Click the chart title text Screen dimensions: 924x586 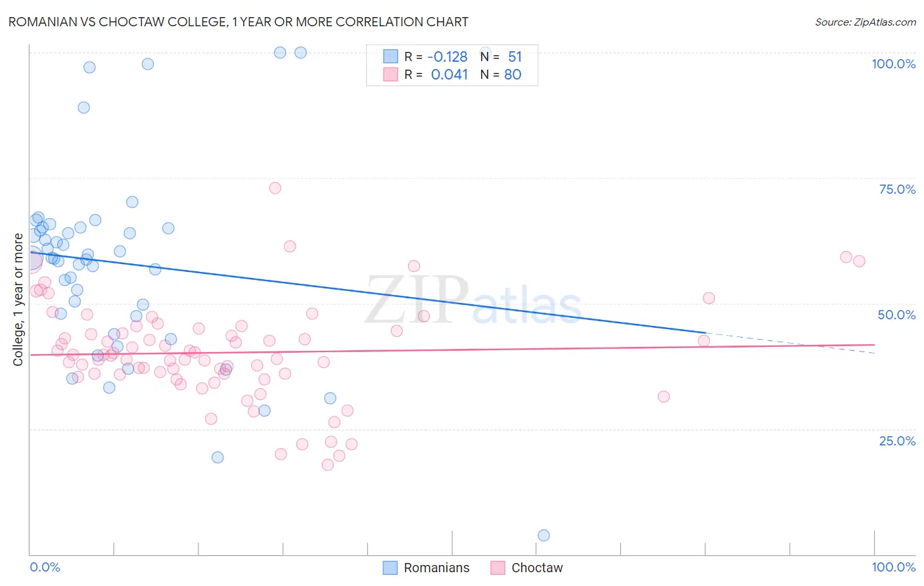tap(239, 22)
